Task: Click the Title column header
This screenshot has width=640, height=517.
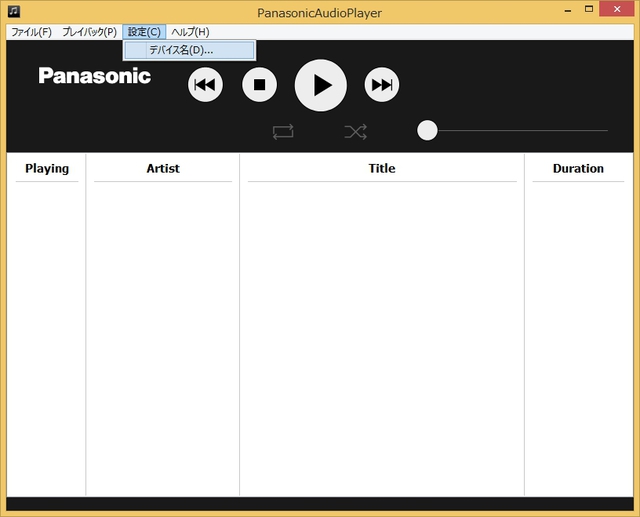Action: tap(382, 168)
